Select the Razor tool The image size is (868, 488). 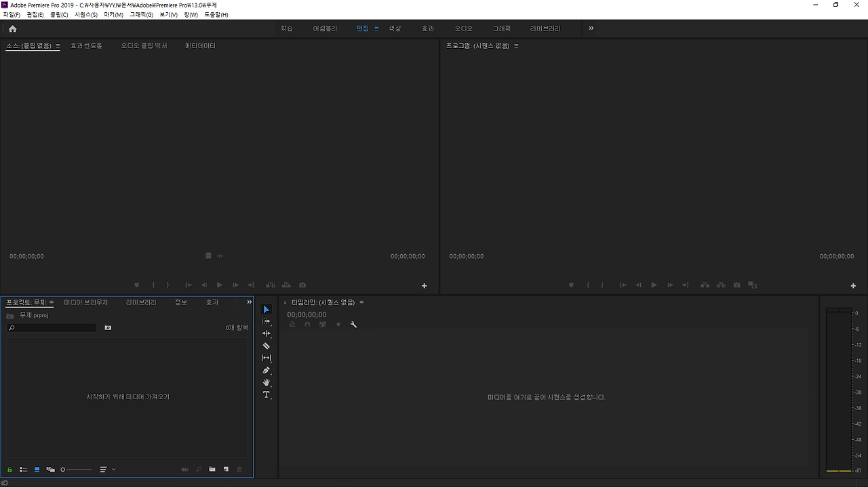[x=266, y=346]
